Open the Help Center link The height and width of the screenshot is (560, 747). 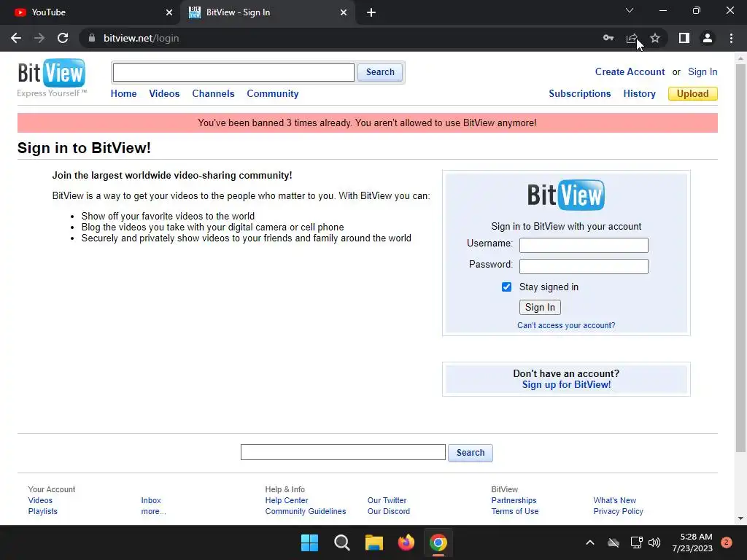click(x=286, y=500)
